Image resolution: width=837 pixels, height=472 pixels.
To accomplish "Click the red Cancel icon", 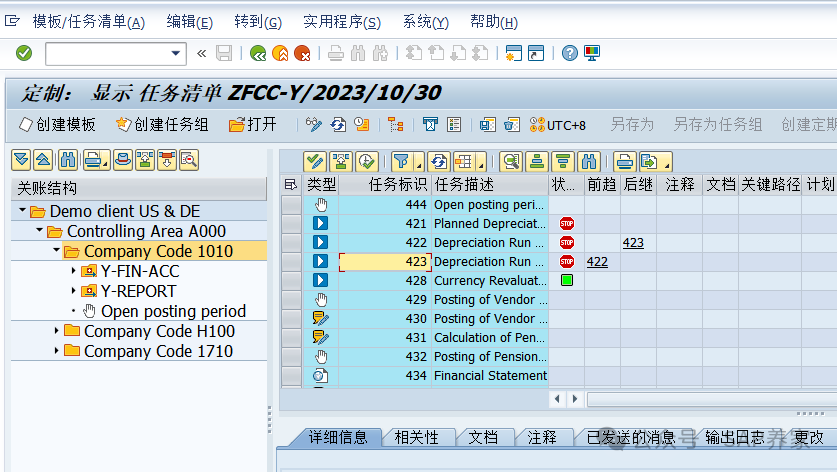I will coord(302,53).
